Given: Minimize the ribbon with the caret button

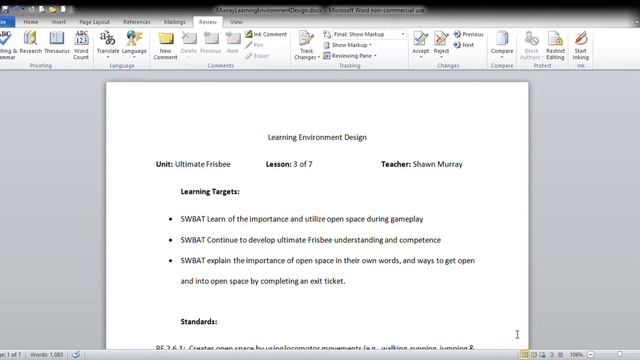Looking at the screenshot, I should click(636, 22).
